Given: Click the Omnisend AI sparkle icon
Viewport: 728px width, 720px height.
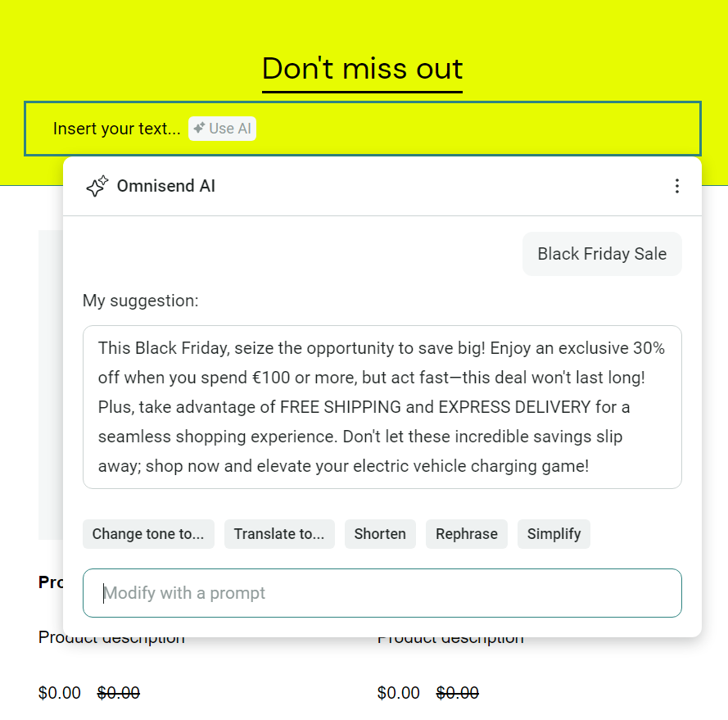Looking at the screenshot, I should coord(97,186).
